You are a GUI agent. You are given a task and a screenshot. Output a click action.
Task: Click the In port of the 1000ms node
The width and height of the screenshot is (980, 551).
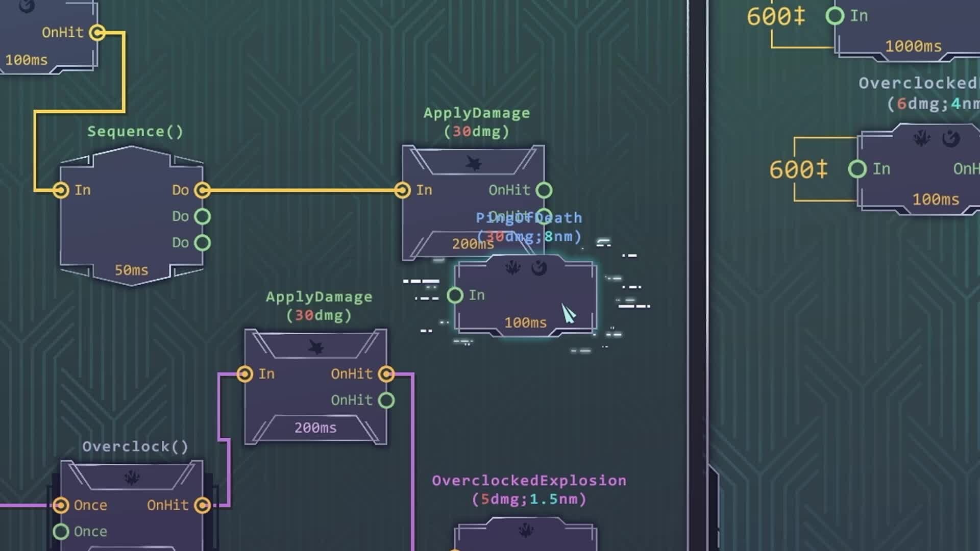[835, 16]
